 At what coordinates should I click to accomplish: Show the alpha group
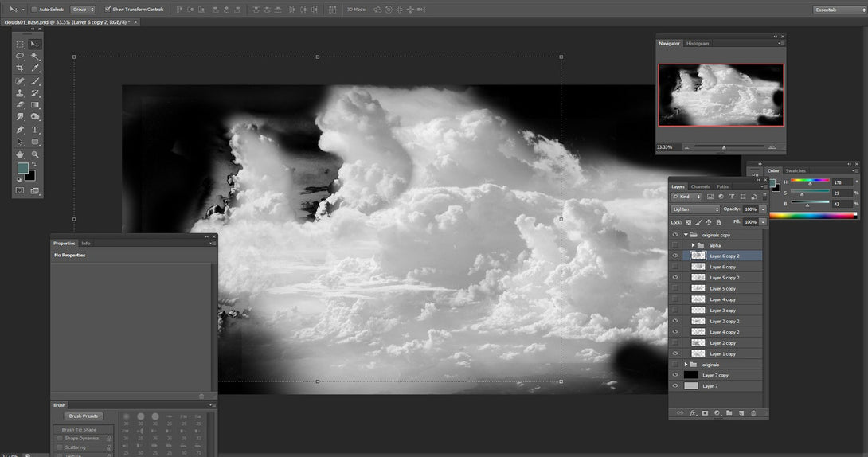674,245
